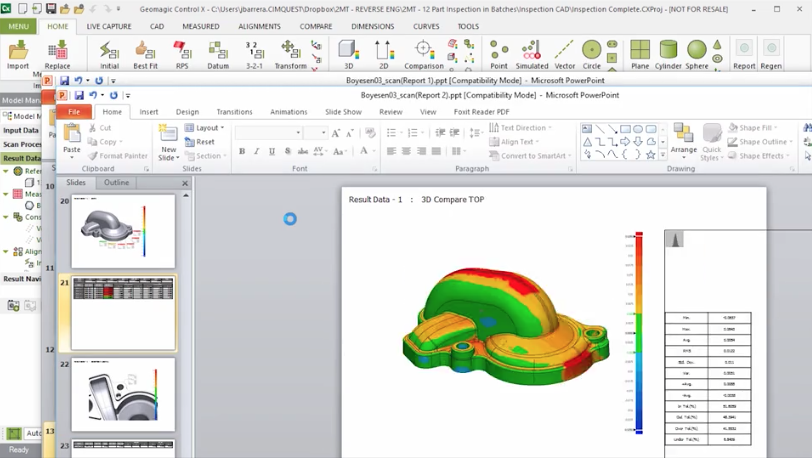Click the Replace tool in Geomagic ribbon
812x460 pixels.
pos(57,54)
